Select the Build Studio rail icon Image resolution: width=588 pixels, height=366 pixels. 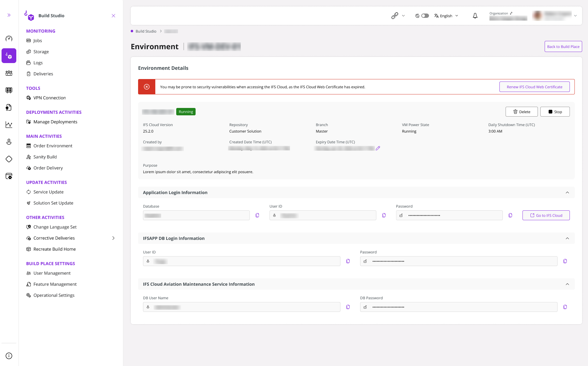click(x=9, y=56)
